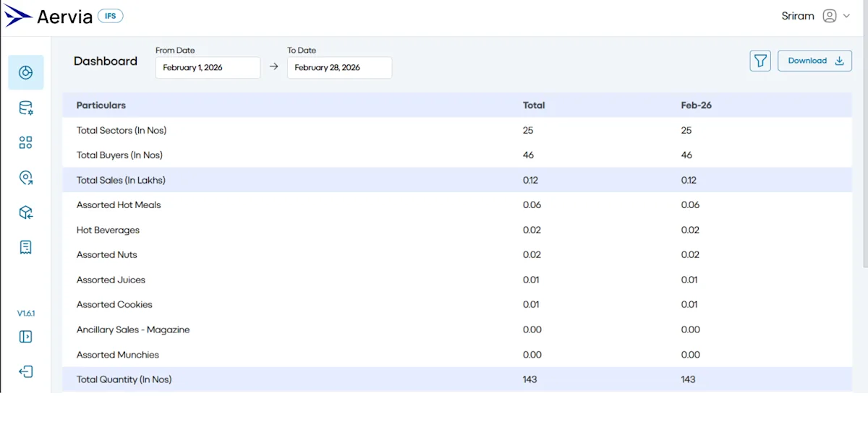Viewport: 868px width, 435px height.
Task: Click the Total value for Total Sales
Action: pyautogui.click(x=531, y=181)
